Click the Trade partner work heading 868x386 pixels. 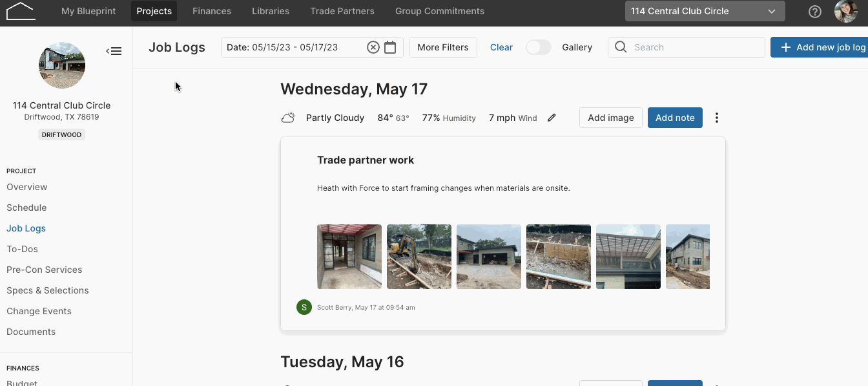(366, 160)
